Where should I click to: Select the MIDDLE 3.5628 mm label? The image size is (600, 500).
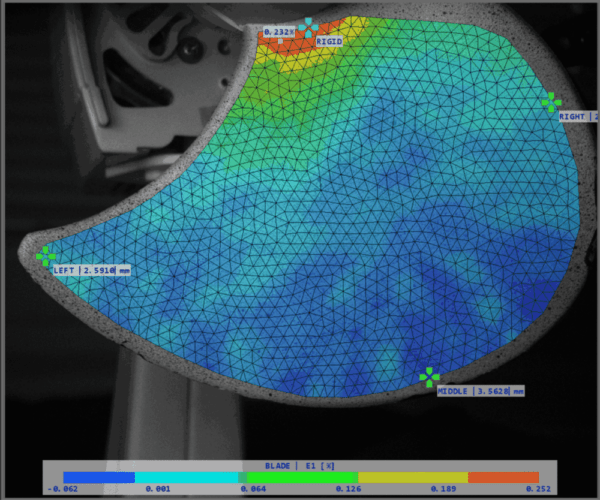480,391
